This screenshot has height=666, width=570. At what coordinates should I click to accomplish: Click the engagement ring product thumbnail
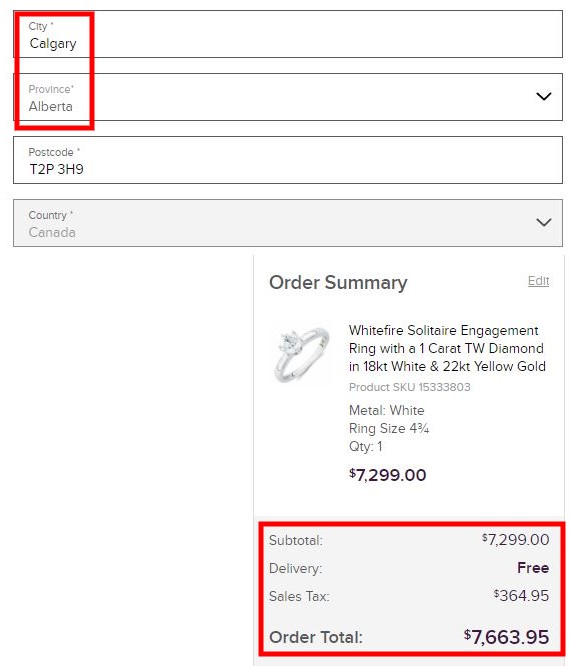click(x=301, y=354)
